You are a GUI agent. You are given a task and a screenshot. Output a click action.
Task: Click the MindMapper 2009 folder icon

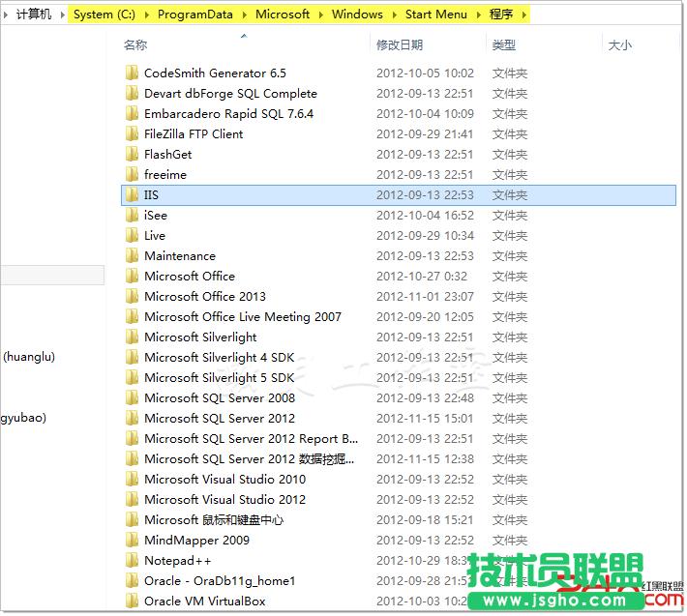(132, 540)
